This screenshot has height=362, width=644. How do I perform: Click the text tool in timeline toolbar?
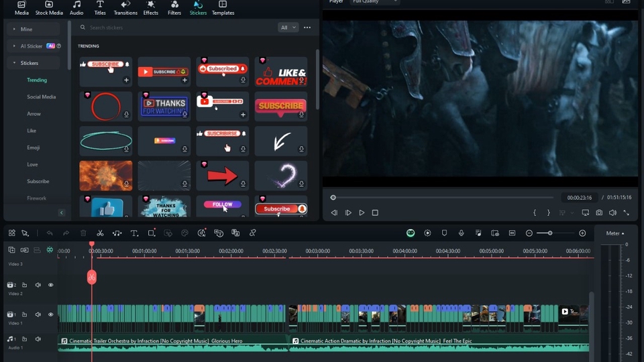134,233
